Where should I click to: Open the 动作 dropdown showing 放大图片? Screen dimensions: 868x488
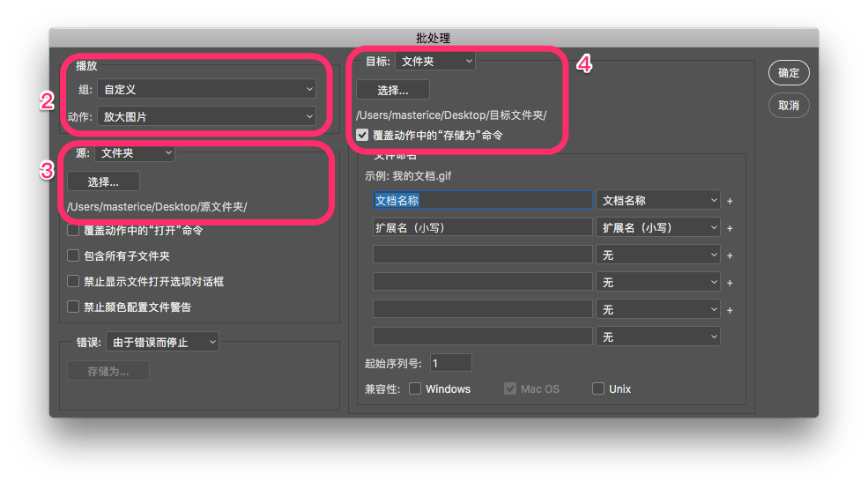206,116
